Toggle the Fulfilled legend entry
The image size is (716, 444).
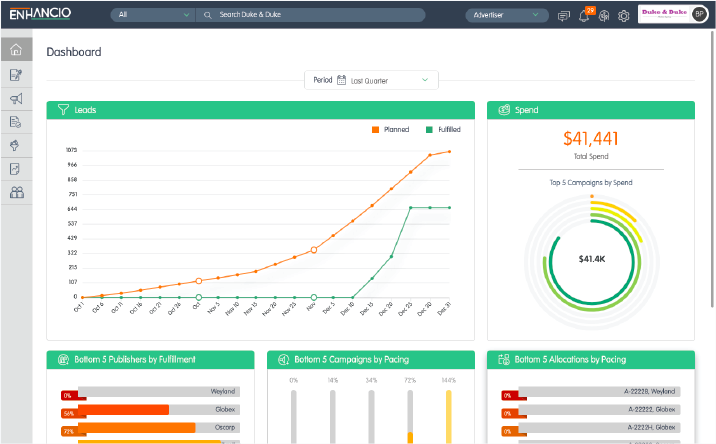[x=443, y=130]
